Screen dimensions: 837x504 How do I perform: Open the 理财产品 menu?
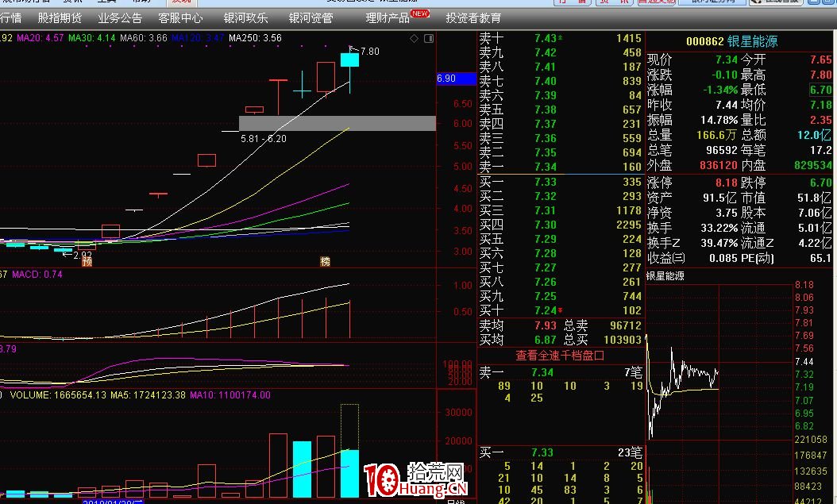pyautogui.click(x=388, y=18)
